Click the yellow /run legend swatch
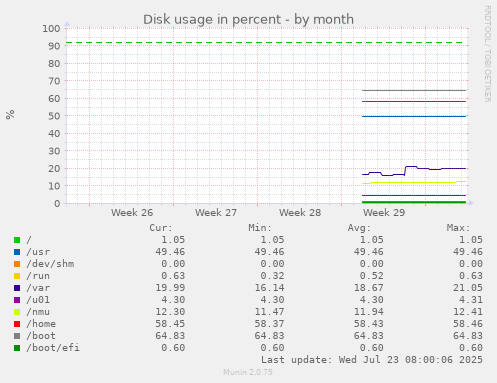 pyautogui.click(x=17, y=276)
